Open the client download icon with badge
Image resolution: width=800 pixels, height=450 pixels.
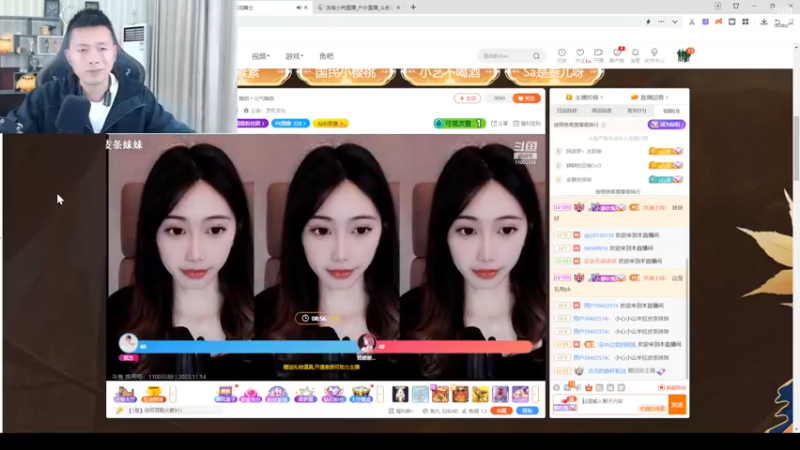tap(617, 55)
